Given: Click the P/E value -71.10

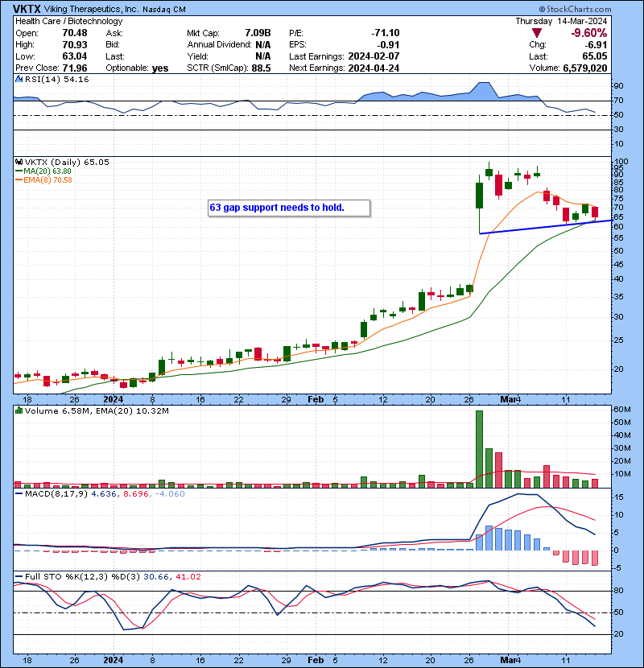Looking at the screenshot, I should click(386, 33).
